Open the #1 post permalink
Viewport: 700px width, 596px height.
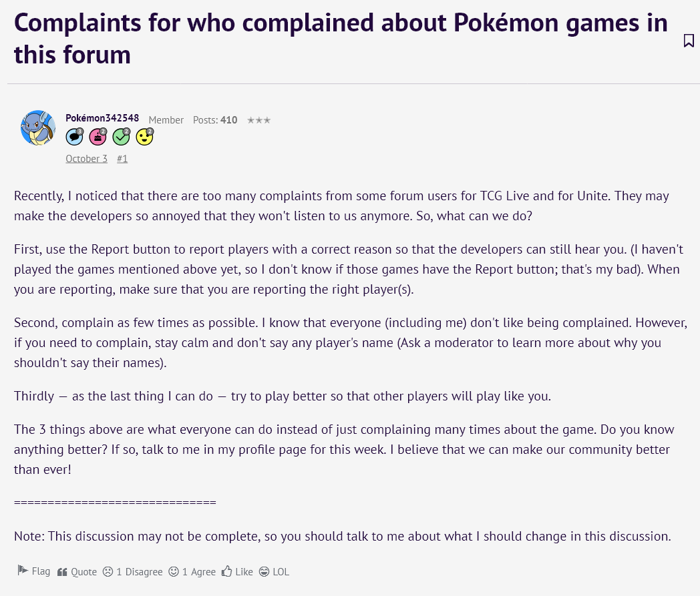click(x=122, y=159)
